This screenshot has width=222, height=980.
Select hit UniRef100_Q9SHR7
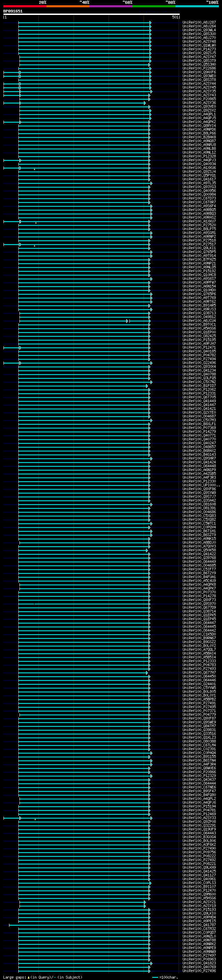point(199,459)
